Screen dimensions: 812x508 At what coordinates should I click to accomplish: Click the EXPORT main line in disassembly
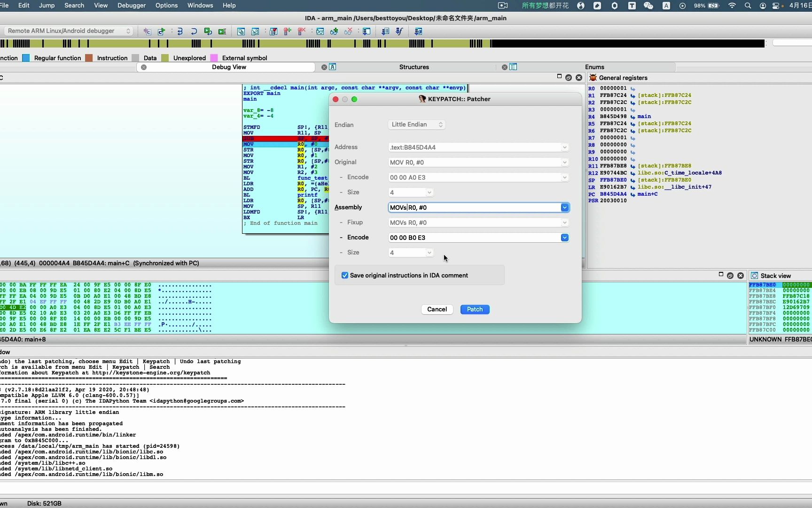point(262,93)
